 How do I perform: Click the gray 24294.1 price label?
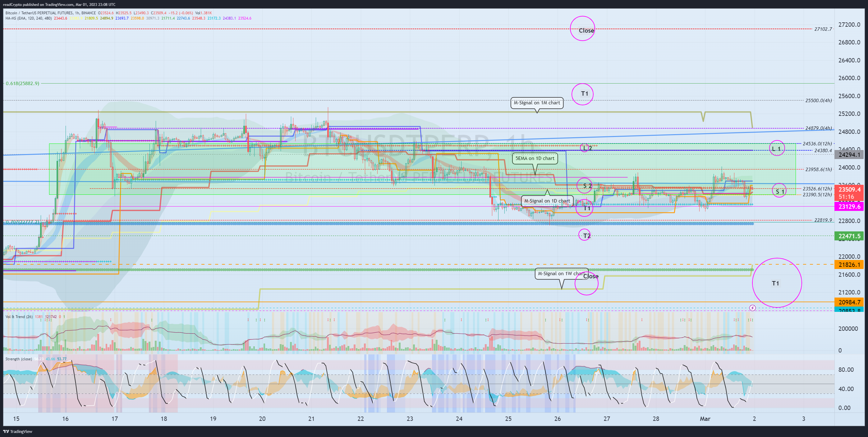pyautogui.click(x=849, y=155)
